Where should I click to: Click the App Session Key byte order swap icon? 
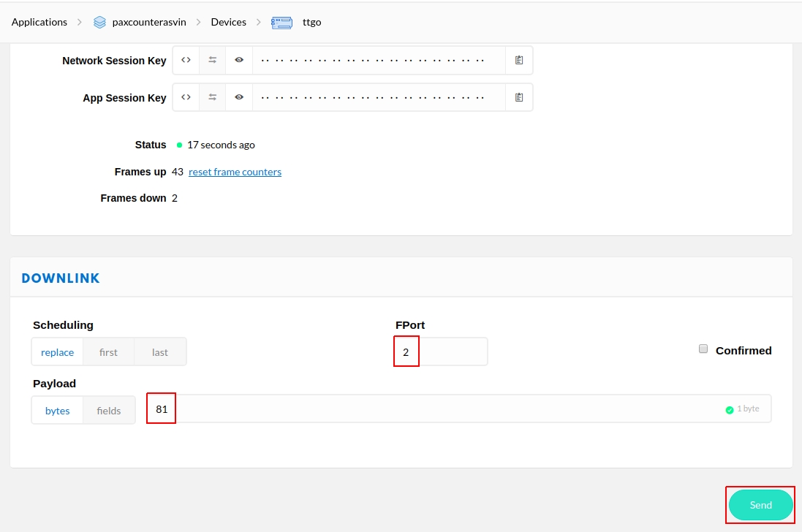click(213, 97)
